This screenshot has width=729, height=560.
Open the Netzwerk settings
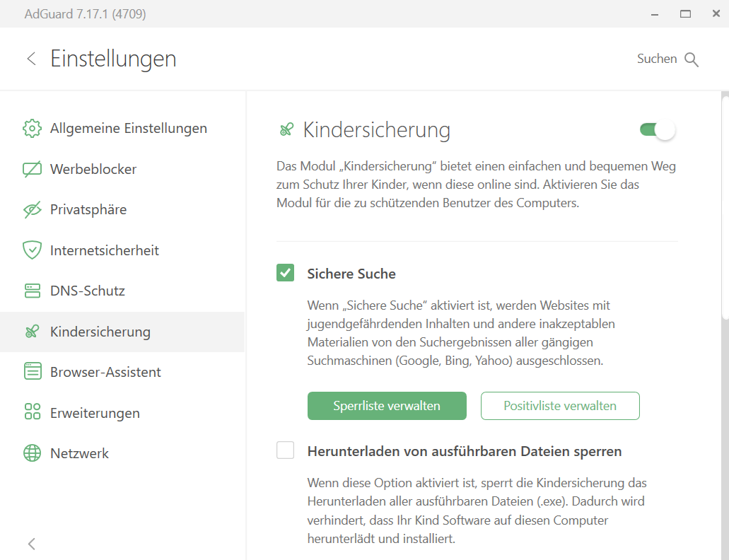[x=122, y=453]
